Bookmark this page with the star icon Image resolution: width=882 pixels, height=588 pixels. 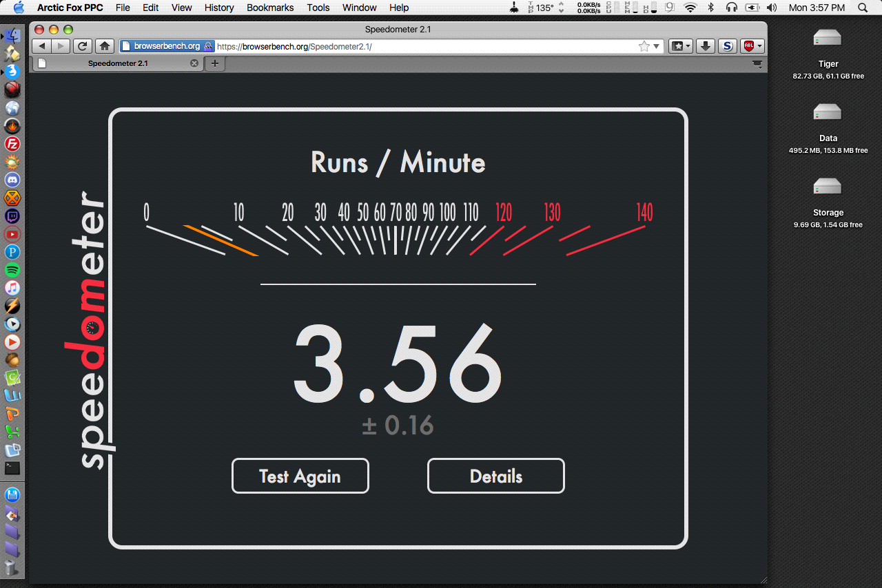point(644,46)
